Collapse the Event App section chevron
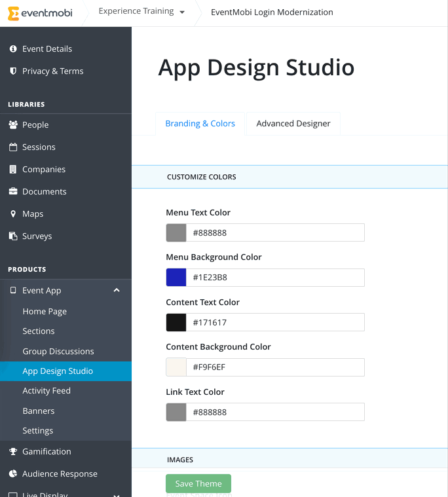 117,290
